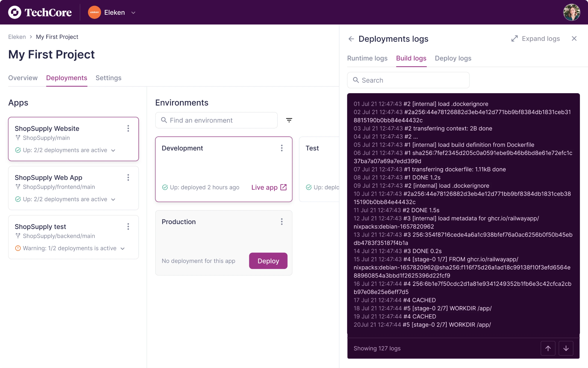Open the Settings tab
The width and height of the screenshot is (588, 368).
(x=109, y=78)
